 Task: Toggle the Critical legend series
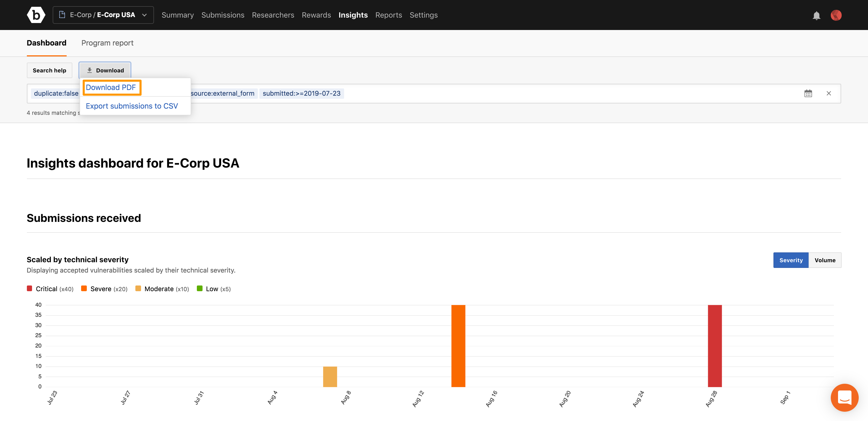46,289
